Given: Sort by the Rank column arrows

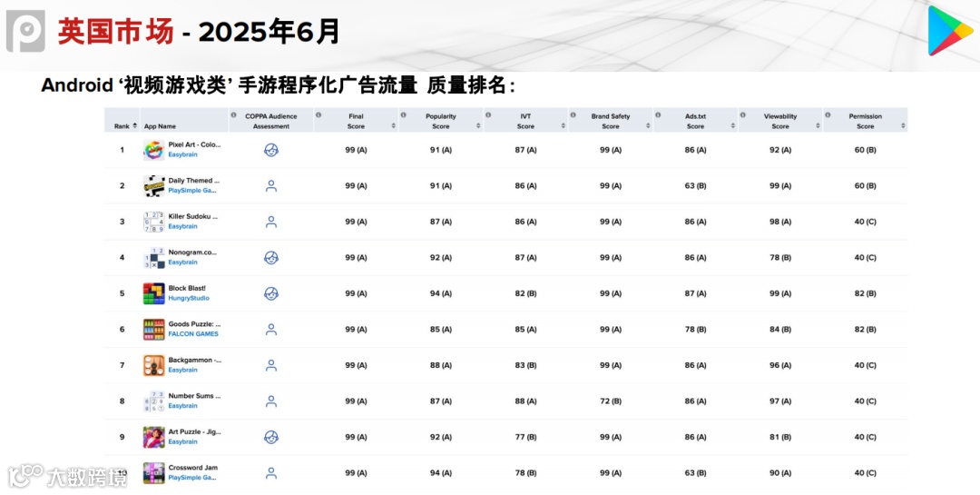Looking at the screenshot, I should [135, 125].
